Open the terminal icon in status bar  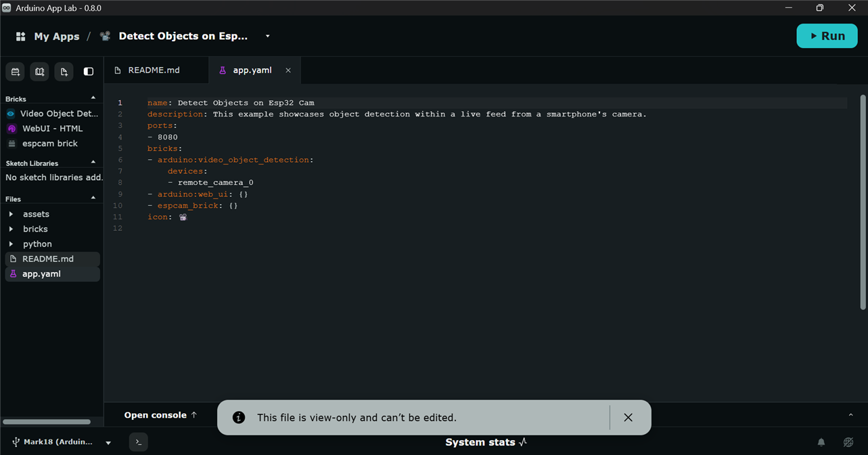pos(138,442)
